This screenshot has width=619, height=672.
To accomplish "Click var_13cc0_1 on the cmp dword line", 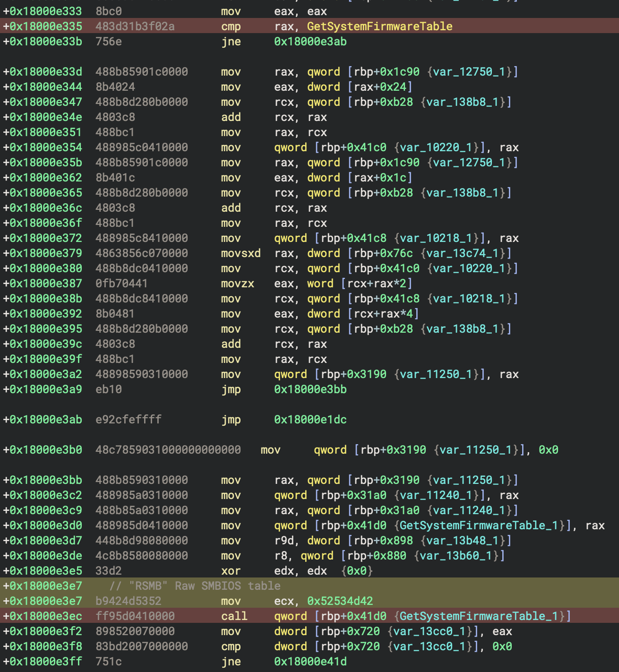I will 429,646.
